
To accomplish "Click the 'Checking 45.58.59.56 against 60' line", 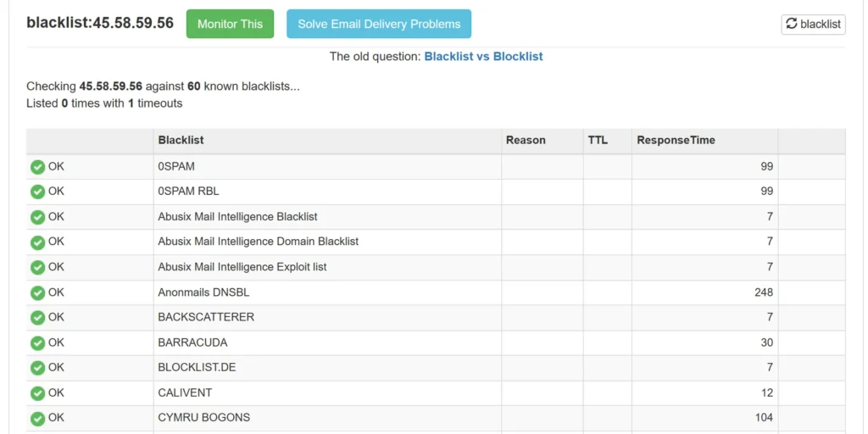I will pos(164,87).
